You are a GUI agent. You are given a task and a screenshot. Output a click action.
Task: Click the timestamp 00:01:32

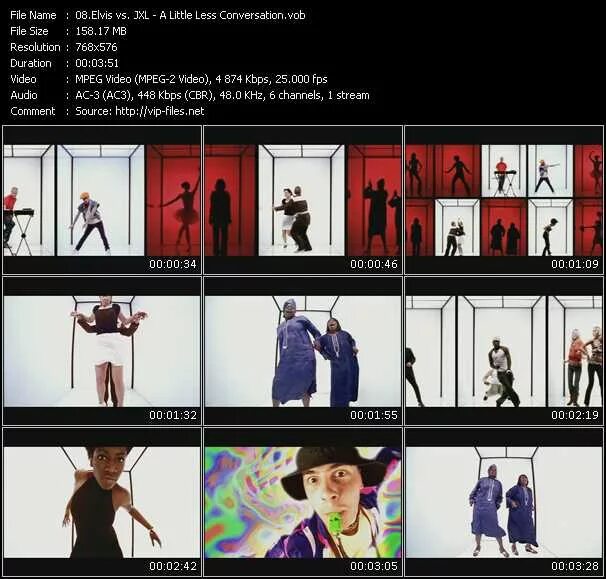(x=173, y=416)
